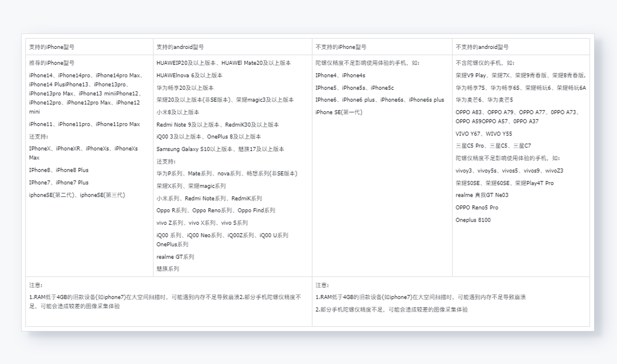This screenshot has width=617, height=364.
Task: Click the line 'realme GT系列'
Action: 175,257
